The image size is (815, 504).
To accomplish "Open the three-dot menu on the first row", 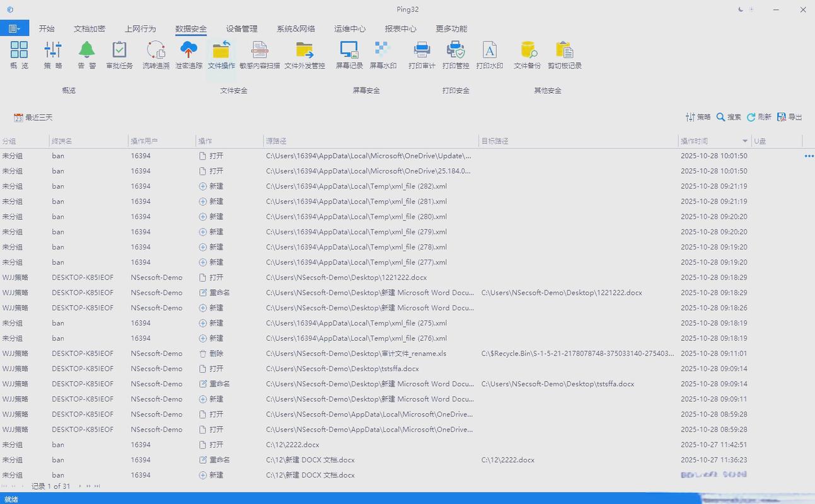I will (809, 156).
